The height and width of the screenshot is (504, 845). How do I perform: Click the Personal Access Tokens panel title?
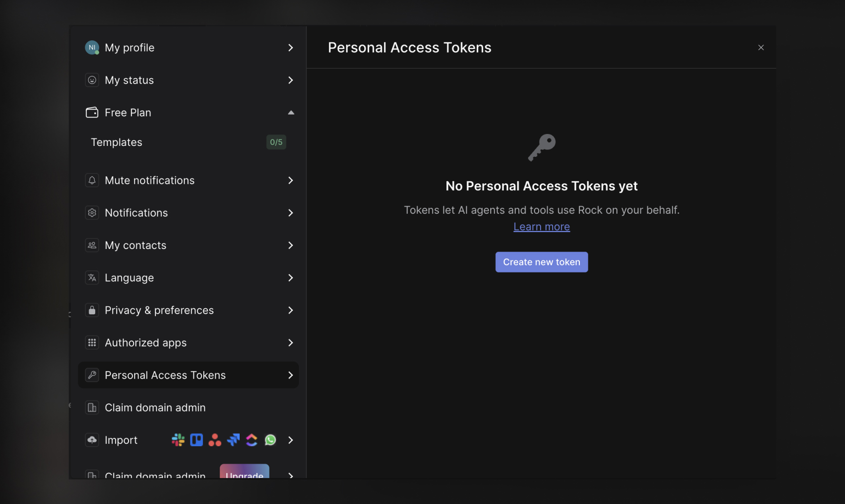pyautogui.click(x=410, y=48)
